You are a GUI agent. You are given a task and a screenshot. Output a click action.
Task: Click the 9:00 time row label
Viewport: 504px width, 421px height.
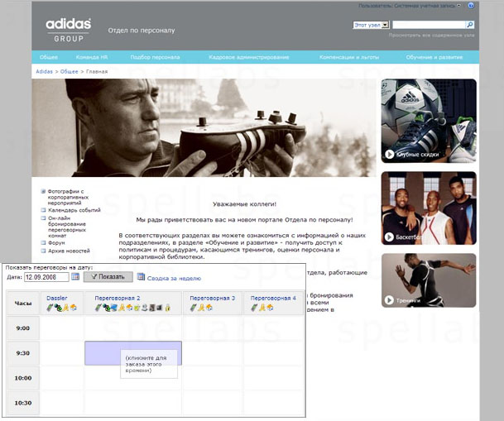point(23,328)
